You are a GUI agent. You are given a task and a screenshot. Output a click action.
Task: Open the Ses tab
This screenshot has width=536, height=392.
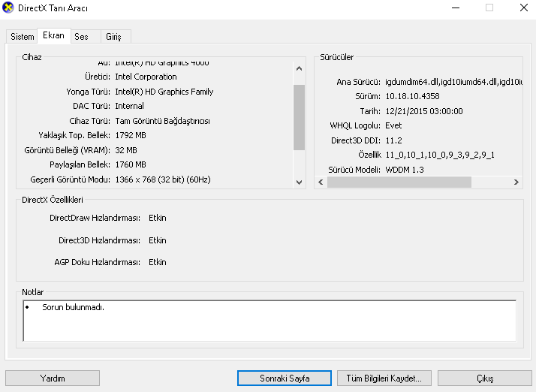pos(81,37)
